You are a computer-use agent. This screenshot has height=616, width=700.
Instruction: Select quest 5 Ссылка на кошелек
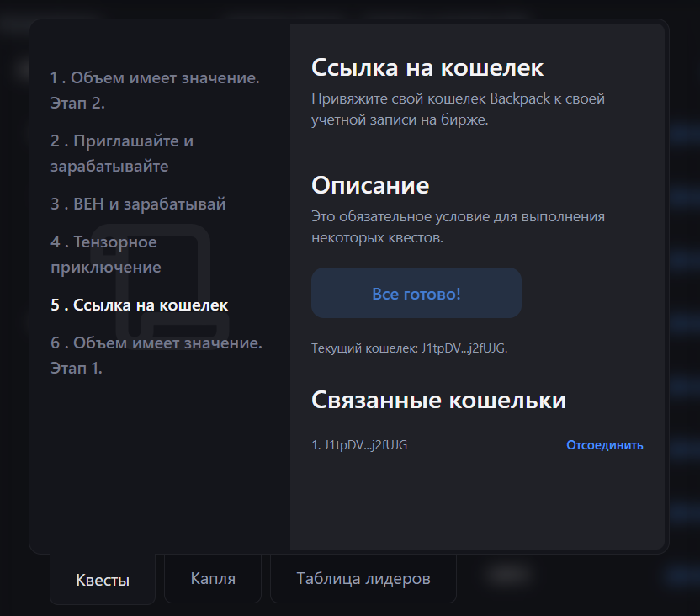[140, 305]
